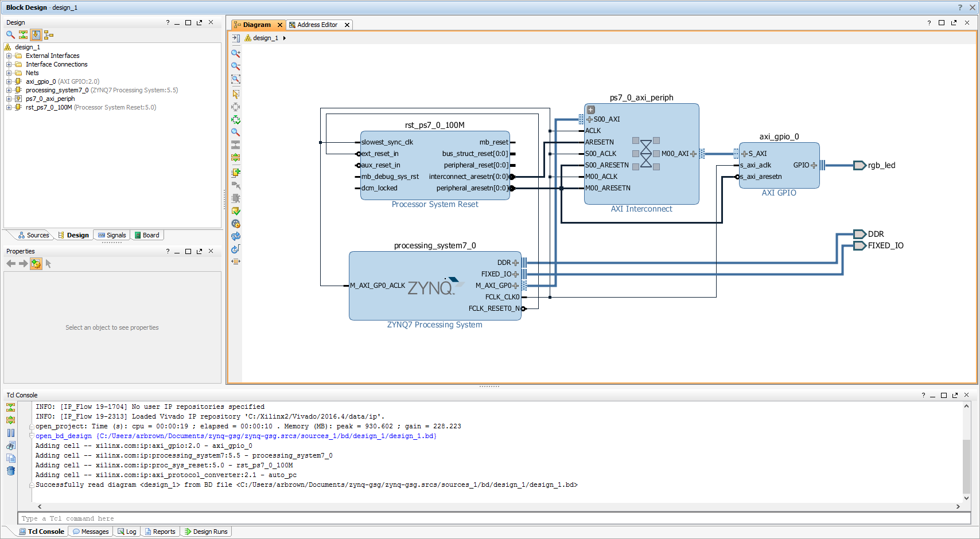Select the Zoom Area tool
Image resolution: width=980 pixels, height=539 pixels.
pos(236,79)
